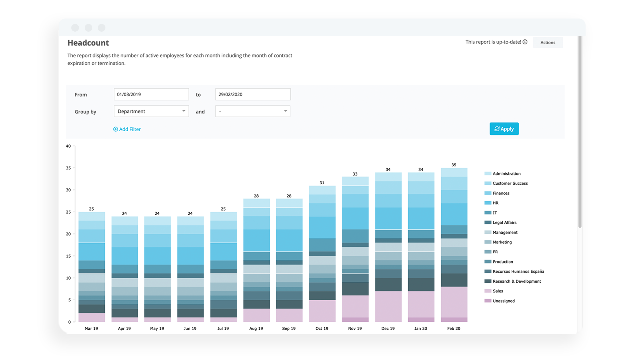
Task: Click the Oct 19 bar in chart
Action: click(x=322, y=254)
